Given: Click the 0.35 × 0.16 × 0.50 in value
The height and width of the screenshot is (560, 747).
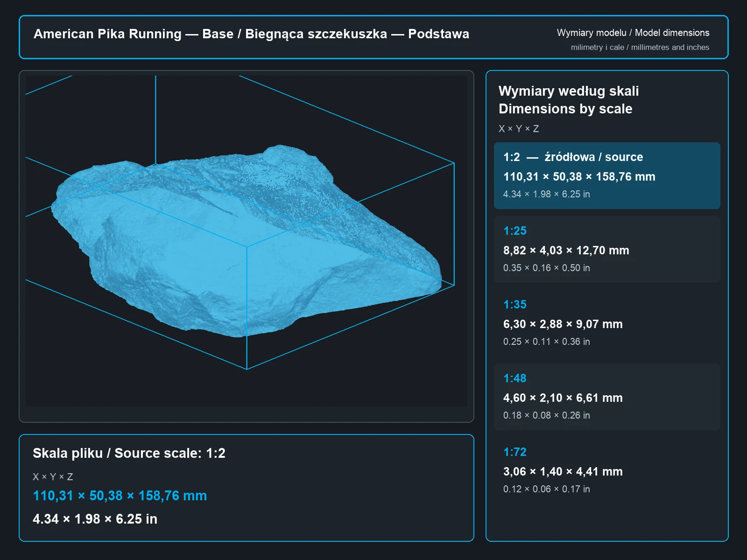Looking at the screenshot, I should (x=546, y=268).
